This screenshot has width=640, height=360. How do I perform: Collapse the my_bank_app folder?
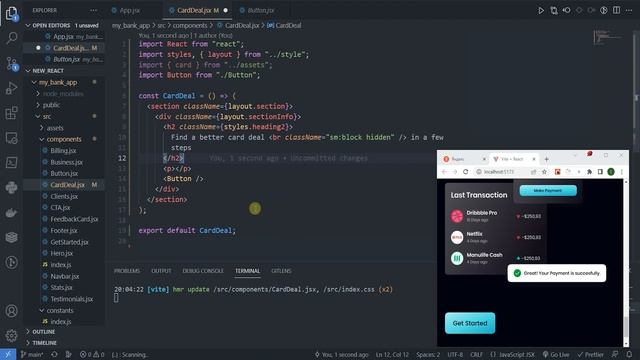tap(58, 82)
